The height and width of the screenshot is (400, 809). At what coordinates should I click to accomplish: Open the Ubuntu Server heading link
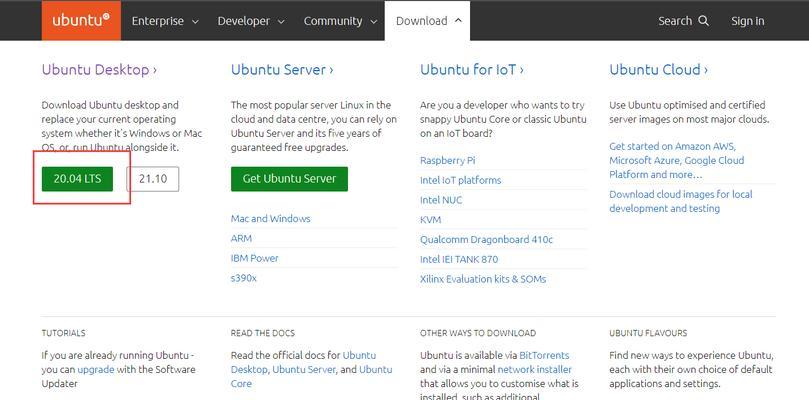pyautogui.click(x=282, y=70)
